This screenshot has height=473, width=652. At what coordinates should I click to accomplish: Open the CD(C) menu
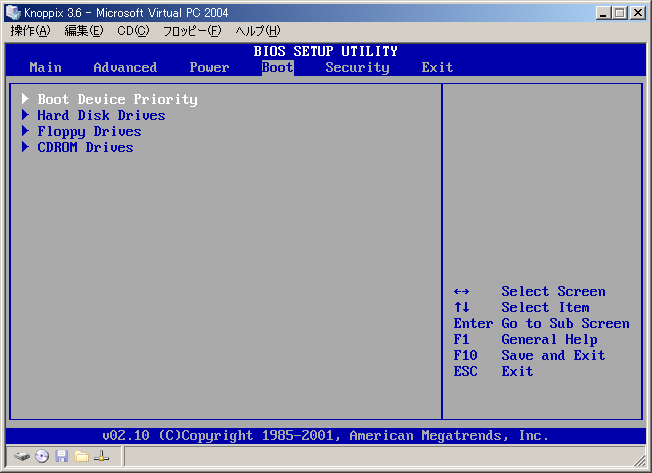[133, 31]
